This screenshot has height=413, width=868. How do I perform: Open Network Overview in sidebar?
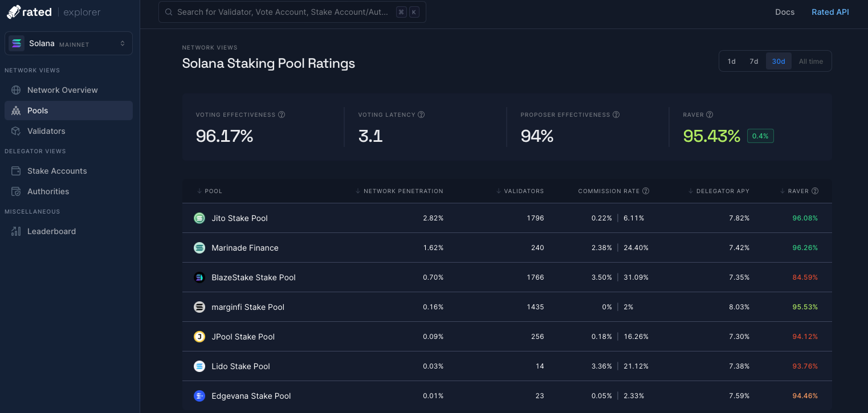click(68, 90)
